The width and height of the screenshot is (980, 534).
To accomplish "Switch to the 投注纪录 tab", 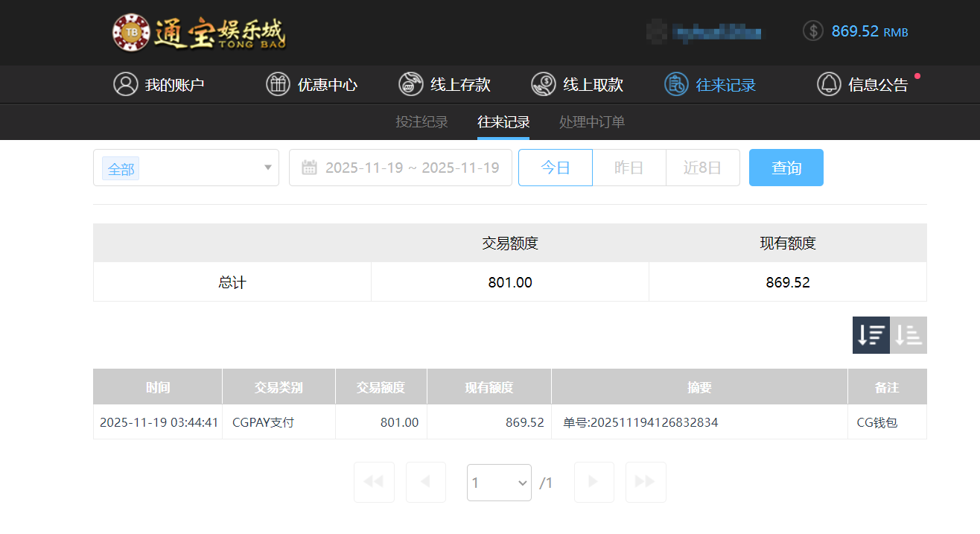I will (421, 121).
